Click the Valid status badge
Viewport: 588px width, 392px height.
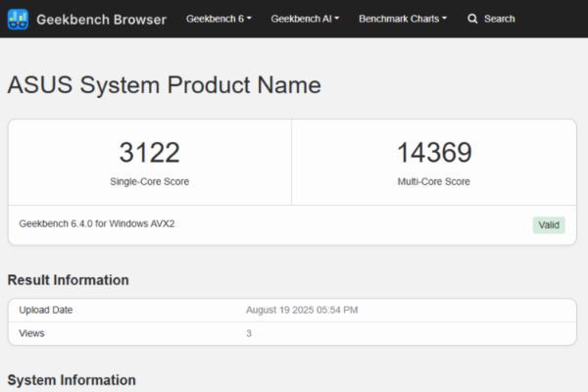click(x=549, y=225)
